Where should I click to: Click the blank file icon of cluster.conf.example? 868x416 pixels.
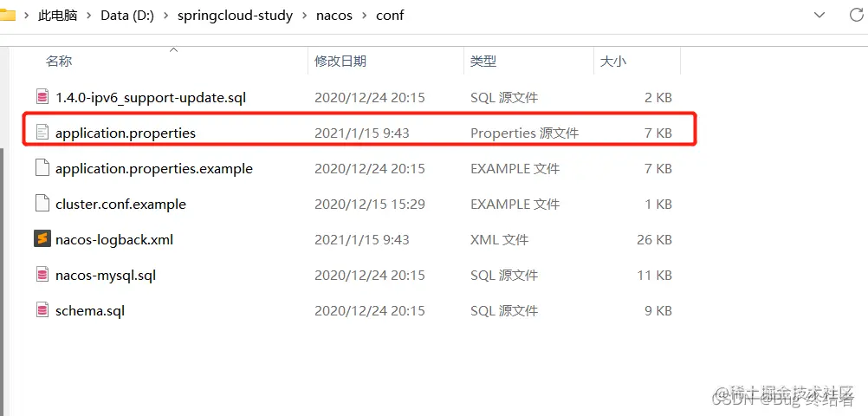(x=42, y=204)
